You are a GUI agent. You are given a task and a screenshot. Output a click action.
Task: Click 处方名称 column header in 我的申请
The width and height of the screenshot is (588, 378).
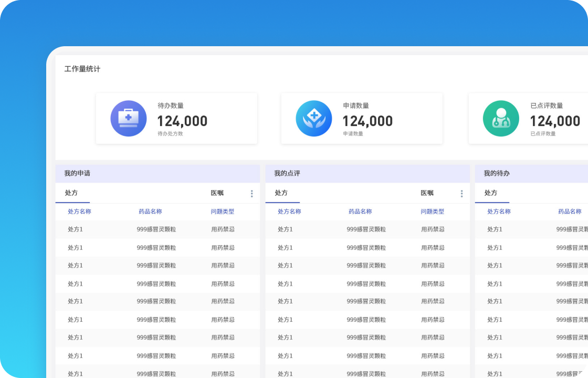[x=79, y=212]
